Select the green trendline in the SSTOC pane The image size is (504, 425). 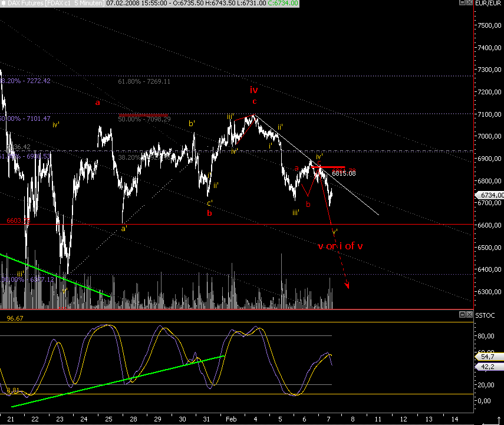pyautogui.click(x=118, y=381)
